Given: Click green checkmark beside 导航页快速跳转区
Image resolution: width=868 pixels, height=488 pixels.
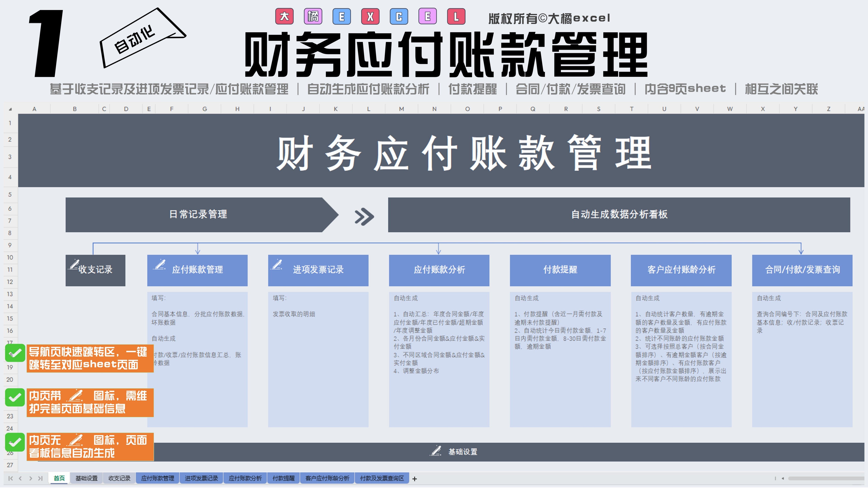Looking at the screenshot, I should [x=15, y=353].
